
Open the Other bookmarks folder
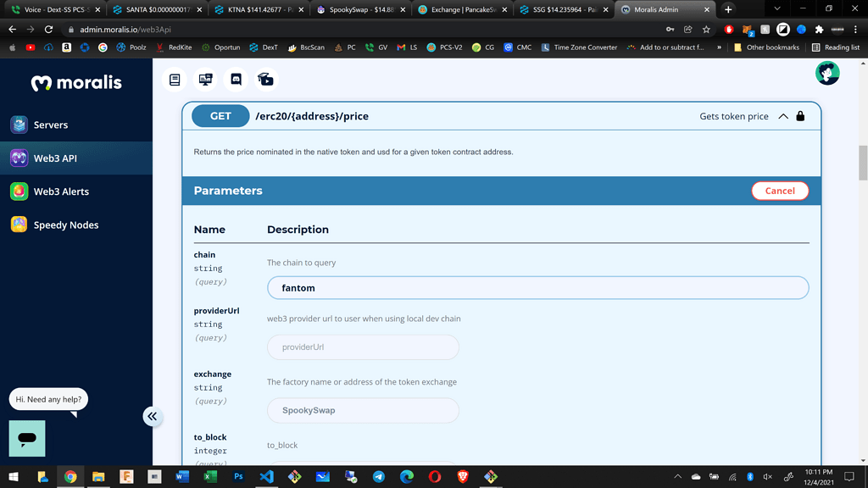766,47
